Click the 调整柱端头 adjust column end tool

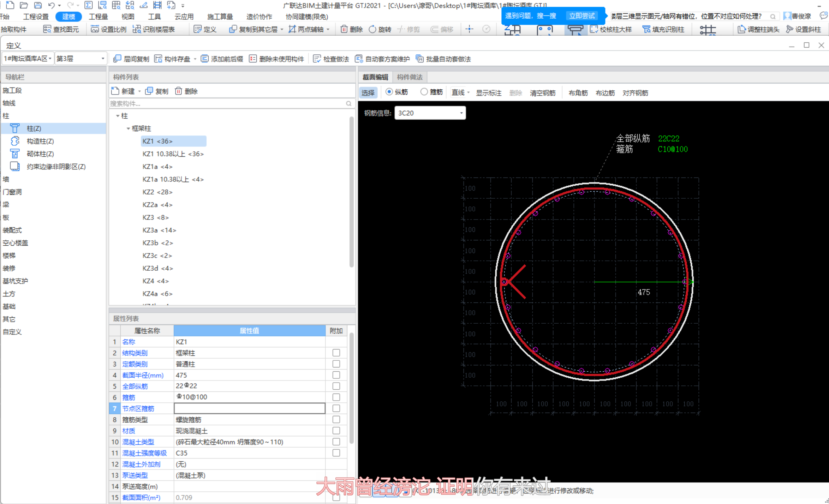758,29
